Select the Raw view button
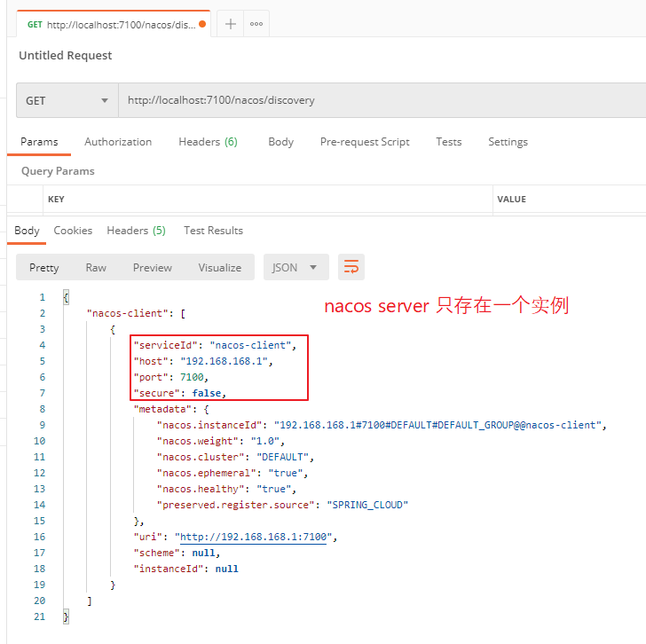 [96, 268]
